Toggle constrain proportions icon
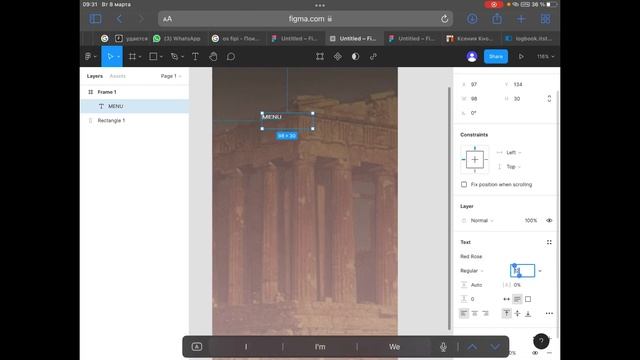640x360 pixels. click(x=549, y=99)
